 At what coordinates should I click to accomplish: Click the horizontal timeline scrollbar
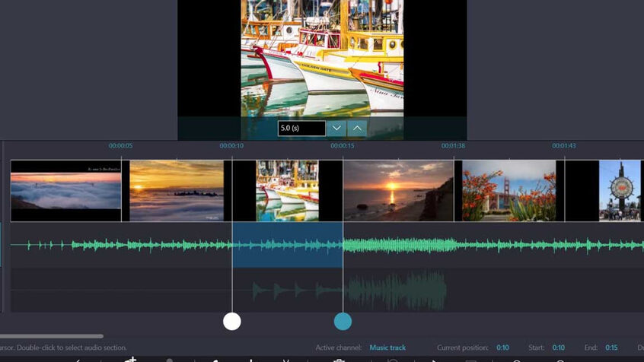51,336
